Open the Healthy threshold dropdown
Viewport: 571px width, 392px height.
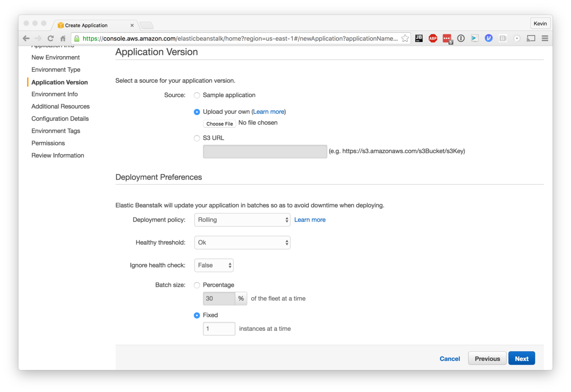click(x=242, y=242)
